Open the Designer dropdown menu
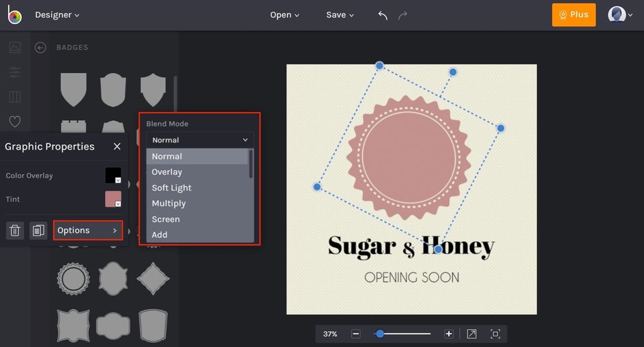The image size is (644, 347). (57, 15)
